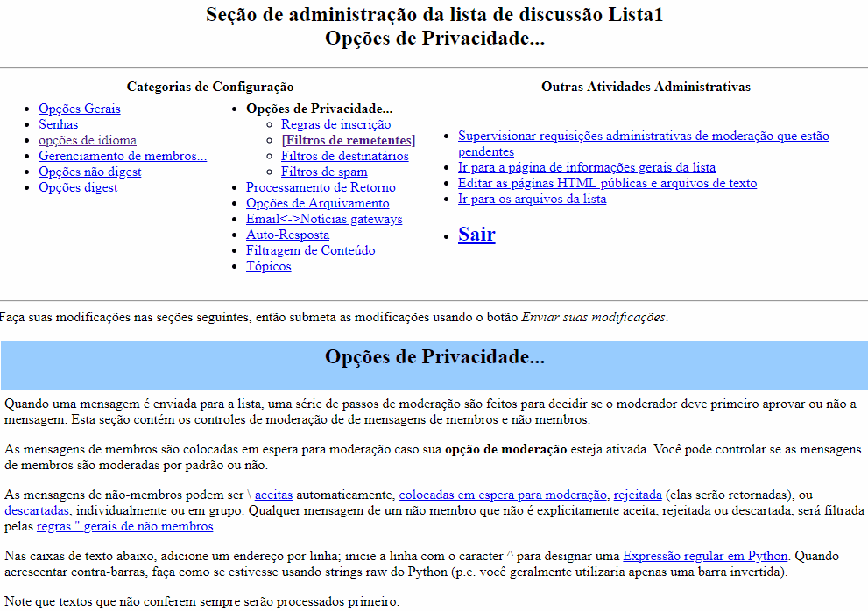Viewport: 868px width, 611px height.
Task: Open the Tópicos category link
Action: click(x=269, y=266)
